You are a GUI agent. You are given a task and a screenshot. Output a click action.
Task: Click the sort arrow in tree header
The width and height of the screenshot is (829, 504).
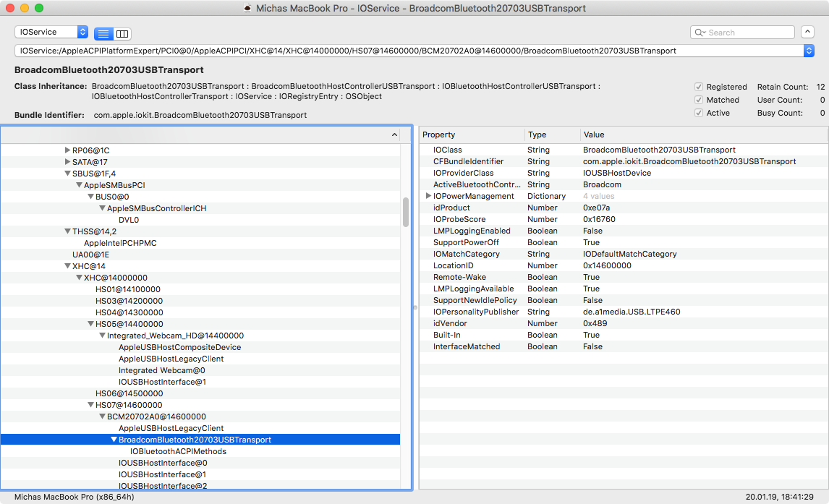pyautogui.click(x=394, y=134)
